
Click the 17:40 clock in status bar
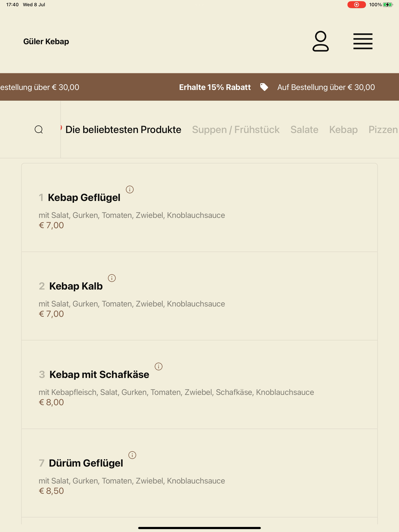[12, 4]
